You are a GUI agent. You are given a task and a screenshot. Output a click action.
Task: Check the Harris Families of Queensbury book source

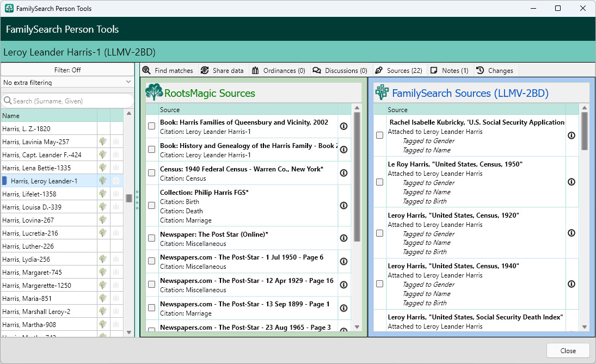pyautogui.click(x=152, y=126)
